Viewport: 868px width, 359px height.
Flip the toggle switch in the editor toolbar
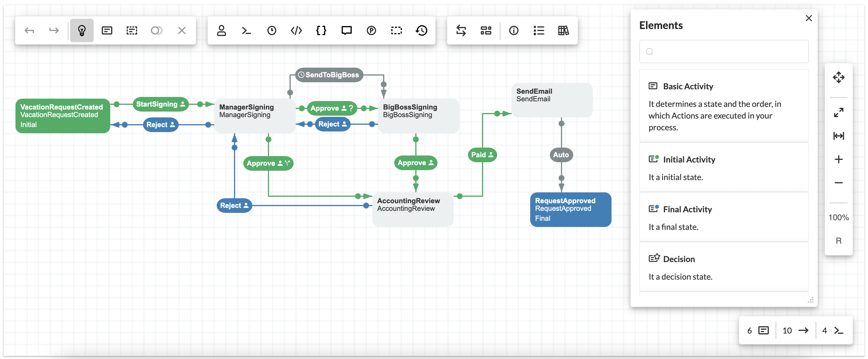click(157, 30)
